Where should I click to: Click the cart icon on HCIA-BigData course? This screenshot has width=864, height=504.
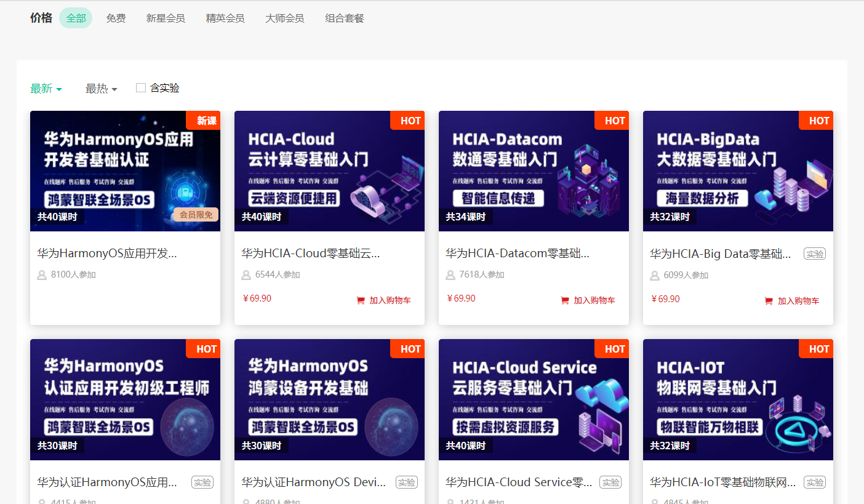tap(769, 301)
